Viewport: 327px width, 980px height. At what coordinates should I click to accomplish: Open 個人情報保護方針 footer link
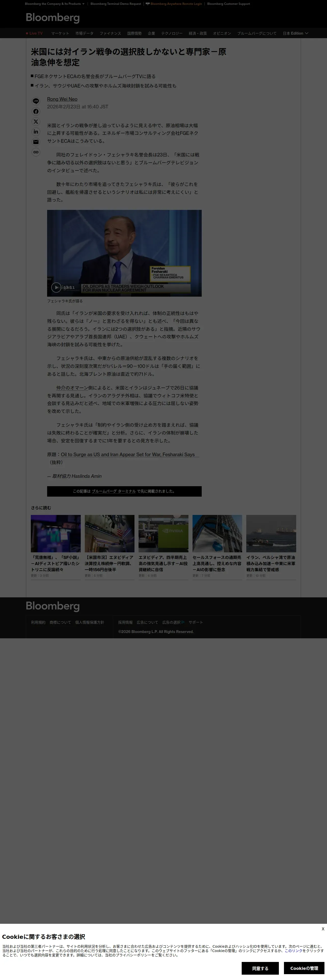[89, 622]
